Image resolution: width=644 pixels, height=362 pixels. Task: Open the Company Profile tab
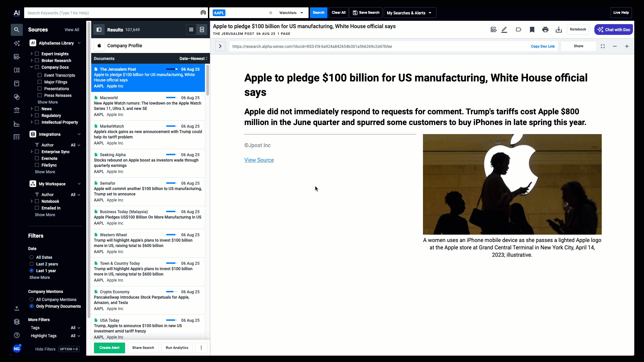pyautogui.click(x=124, y=46)
